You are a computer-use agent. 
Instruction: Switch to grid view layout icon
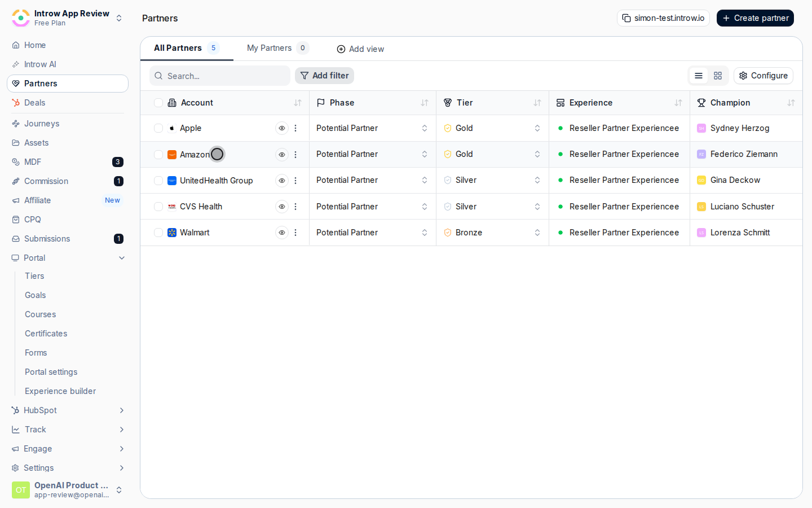[718, 76]
